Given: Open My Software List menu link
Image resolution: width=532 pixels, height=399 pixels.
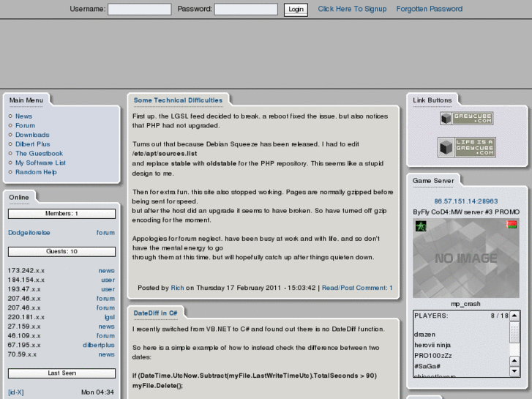Looking at the screenshot, I should (x=40, y=163).
